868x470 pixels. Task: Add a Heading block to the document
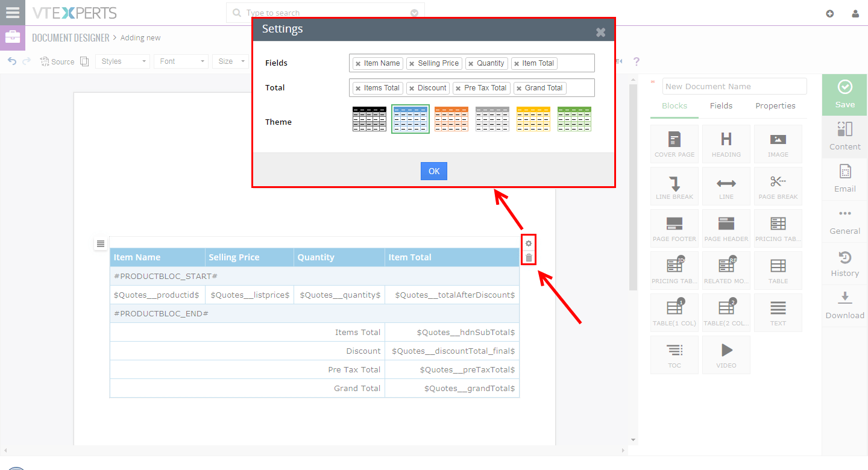point(726,143)
